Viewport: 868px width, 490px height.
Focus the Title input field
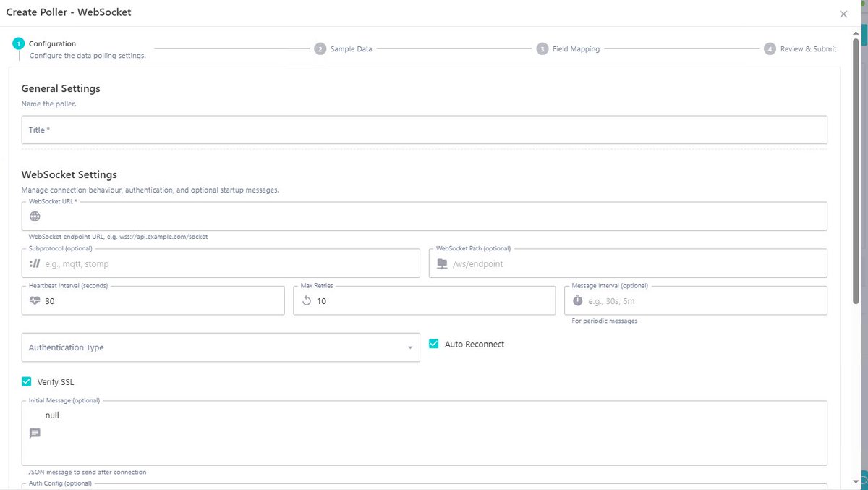click(x=425, y=130)
